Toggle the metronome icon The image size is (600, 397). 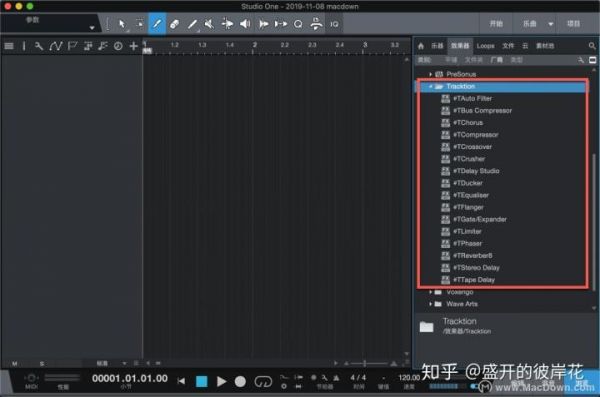(x=336, y=378)
